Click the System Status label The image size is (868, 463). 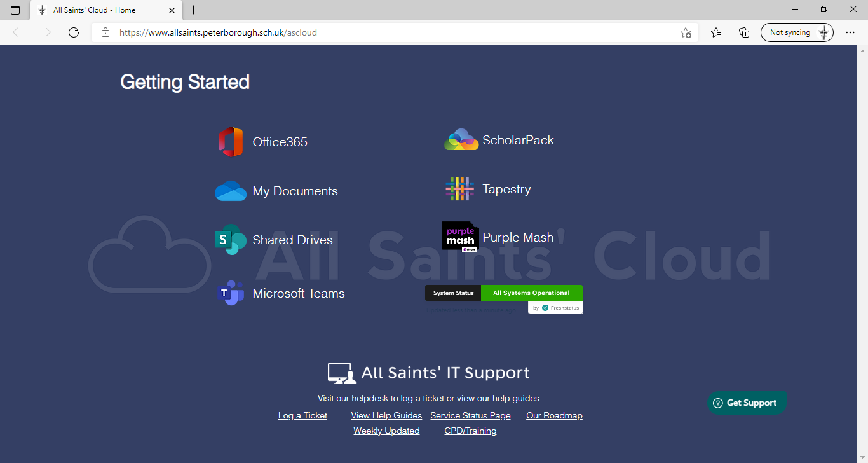point(453,293)
